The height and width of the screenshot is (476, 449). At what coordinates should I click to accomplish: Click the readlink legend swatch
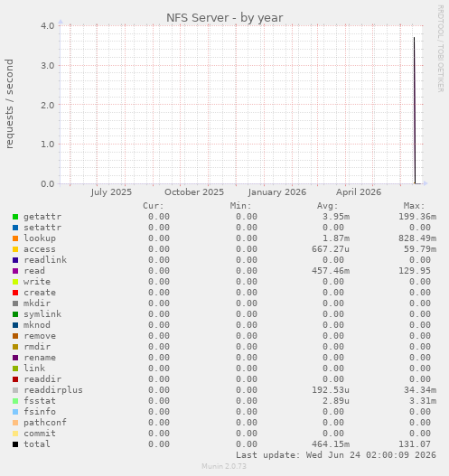[x=15, y=260]
